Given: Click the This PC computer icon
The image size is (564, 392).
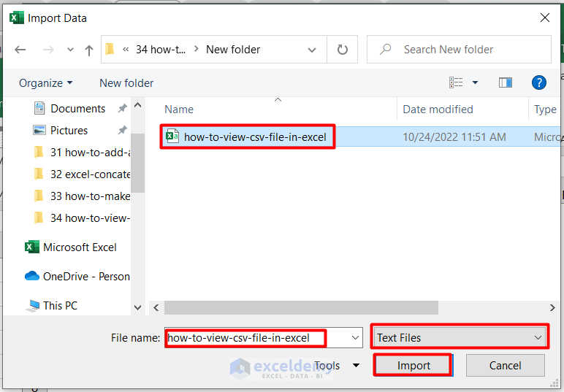Looking at the screenshot, I should coord(33,305).
